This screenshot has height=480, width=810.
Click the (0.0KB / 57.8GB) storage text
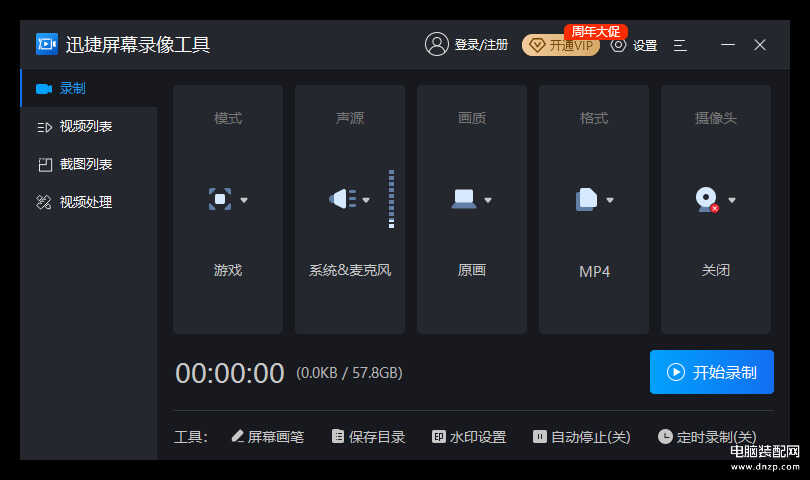pos(349,373)
